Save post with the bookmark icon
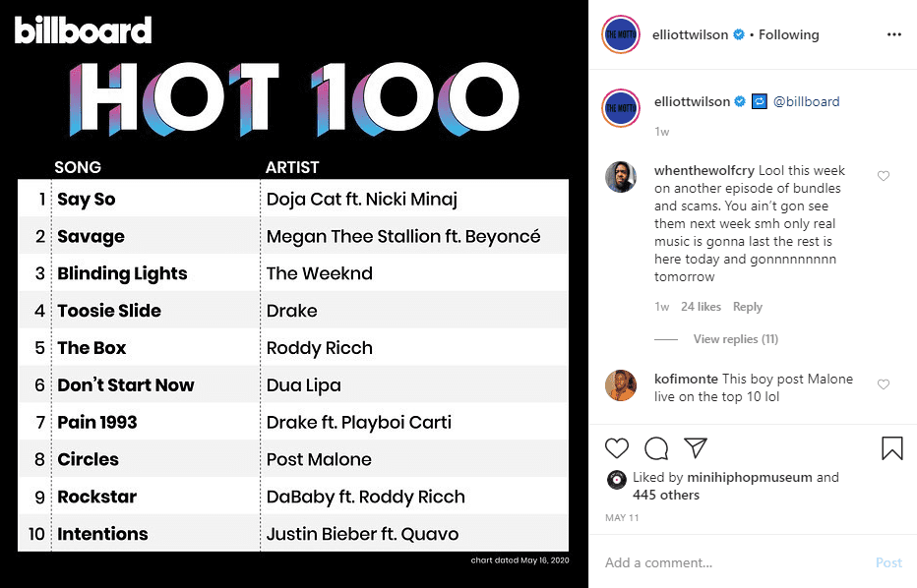 click(891, 448)
